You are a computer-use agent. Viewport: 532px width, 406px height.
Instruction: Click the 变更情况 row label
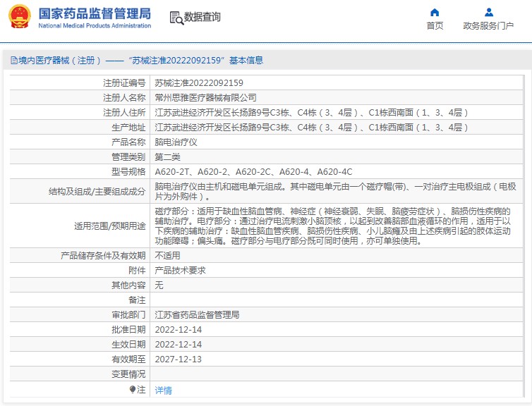click(x=128, y=374)
